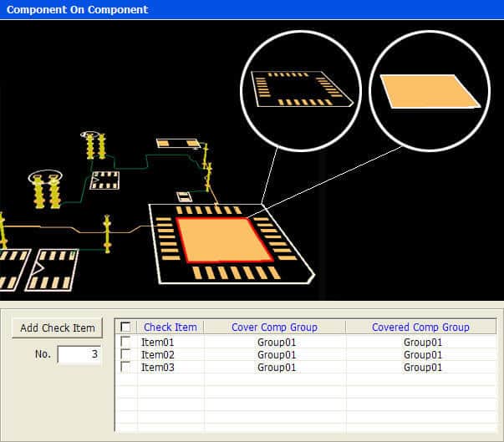
Task: Click Cover Comp Group cell for Item02
Action: coord(277,355)
